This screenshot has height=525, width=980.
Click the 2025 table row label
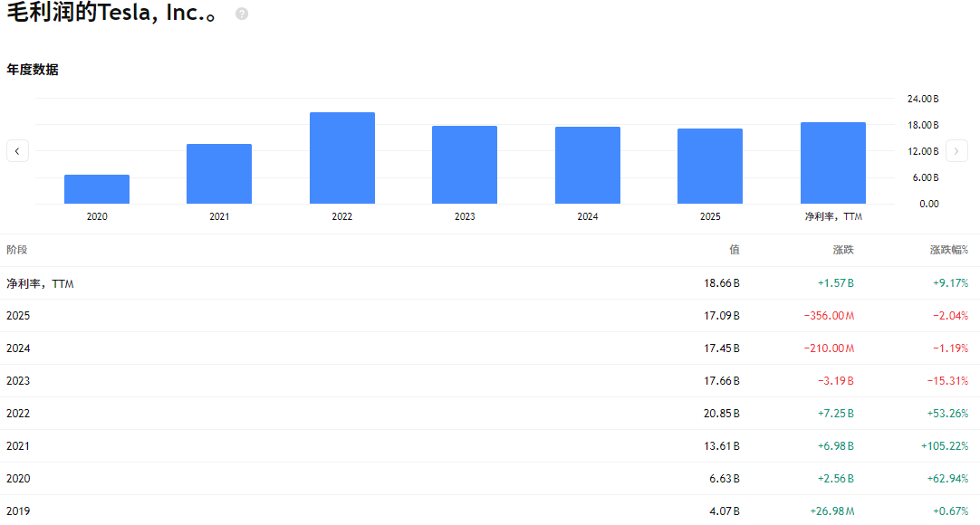(18, 316)
